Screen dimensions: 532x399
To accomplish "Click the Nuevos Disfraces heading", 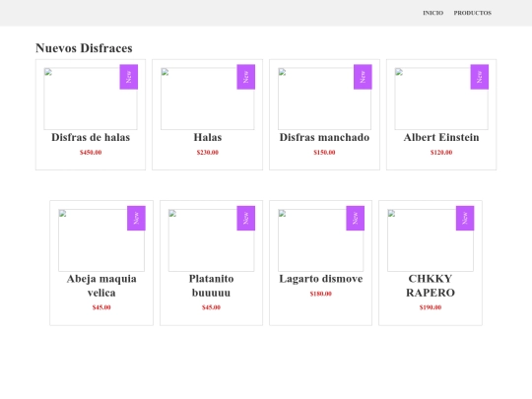I will coord(84,48).
